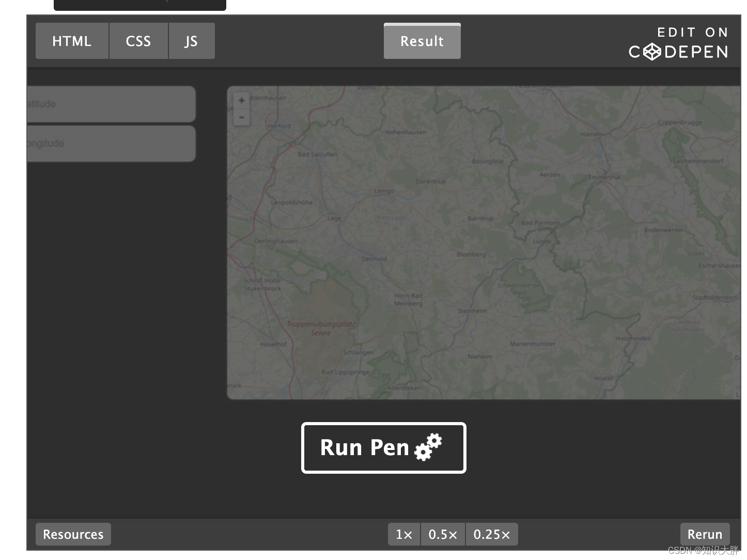Select the 0.5x zoom preset
This screenshot has width=747, height=560.
click(x=442, y=534)
